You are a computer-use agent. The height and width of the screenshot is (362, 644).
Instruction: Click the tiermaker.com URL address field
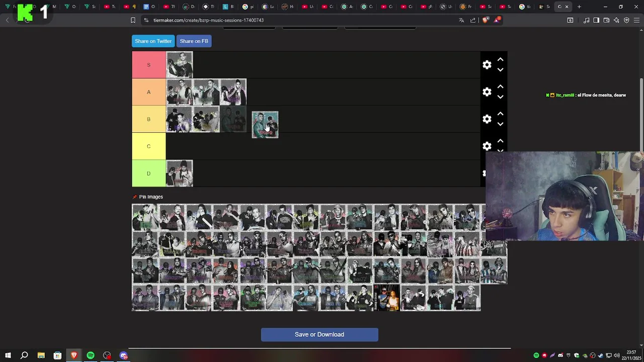pyautogui.click(x=208, y=20)
